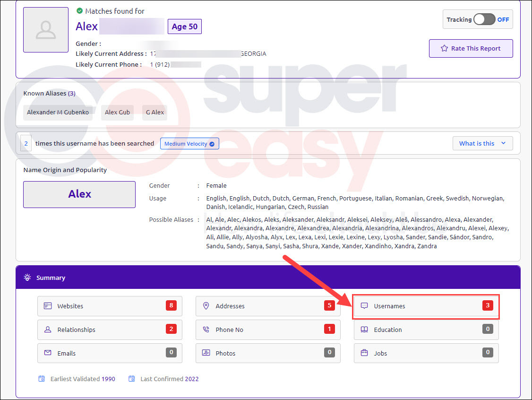Click the Medium Velocity info icon
532x400 pixels.
click(212, 144)
